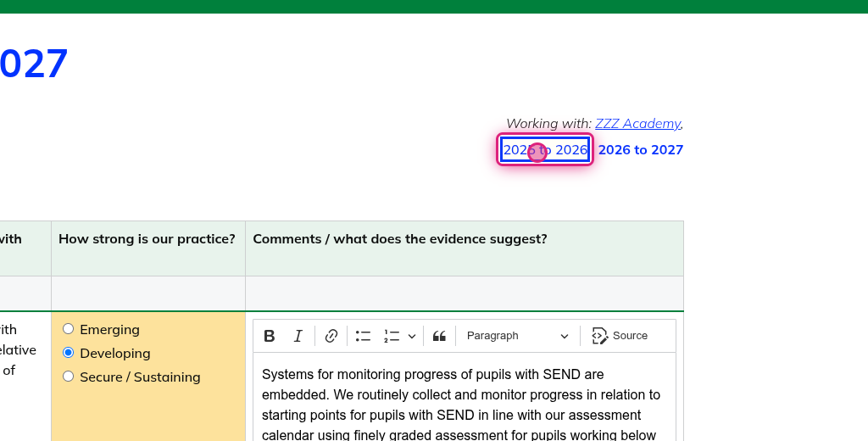Open the ZZZ Academy link
Image resolution: width=868 pixels, height=441 pixels.
point(637,123)
